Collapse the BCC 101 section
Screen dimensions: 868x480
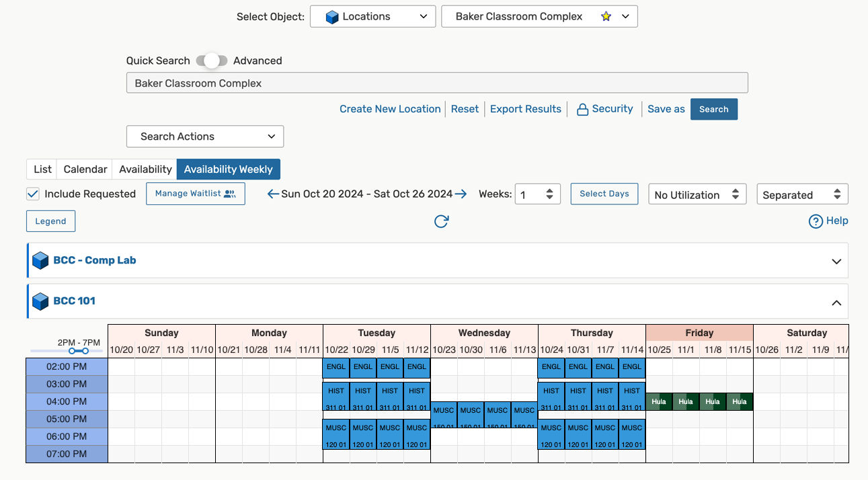[836, 303]
